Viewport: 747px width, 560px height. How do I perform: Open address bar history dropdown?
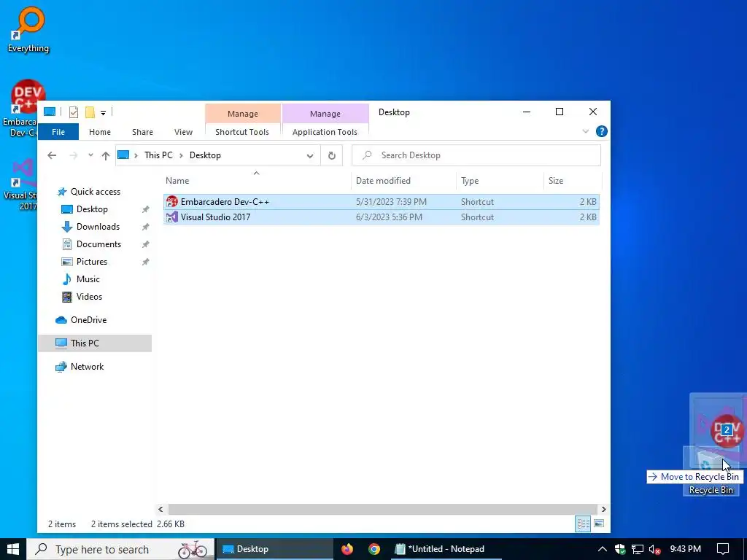[x=310, y=156]
